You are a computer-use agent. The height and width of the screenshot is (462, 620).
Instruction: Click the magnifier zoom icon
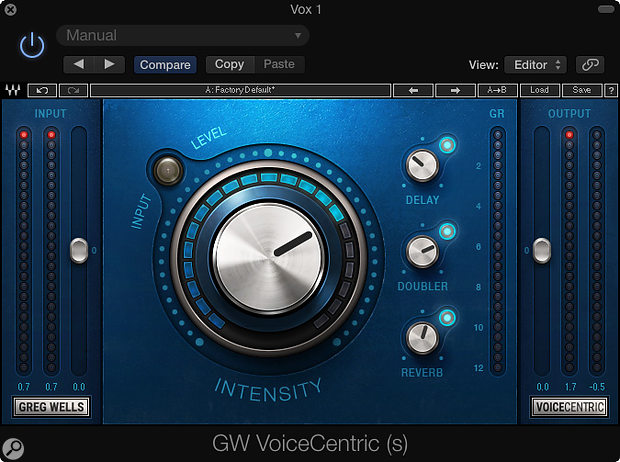(x=14, y=449)
